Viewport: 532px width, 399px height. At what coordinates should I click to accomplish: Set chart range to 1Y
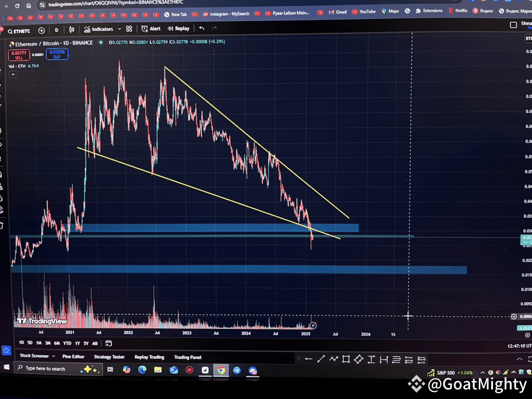pos(78,344)
